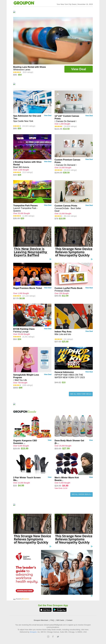Click DOWNLOAD HERE on heart association ad

25,591
